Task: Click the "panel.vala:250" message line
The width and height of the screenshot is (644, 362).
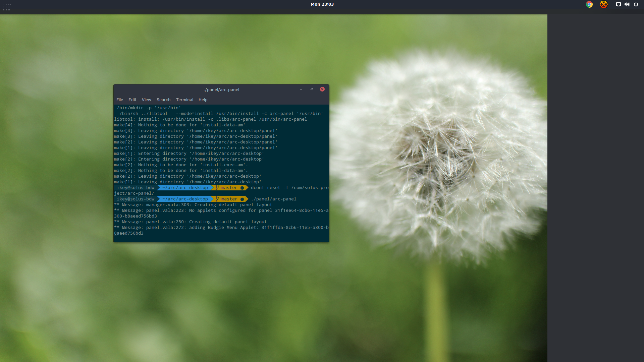Action: coord(191,222)
